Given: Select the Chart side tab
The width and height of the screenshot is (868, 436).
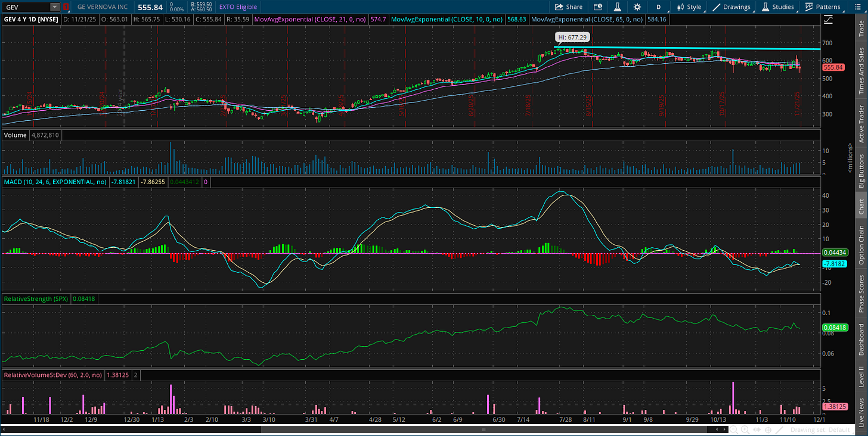Looking at the screenshot, I should tap(861, 207).
